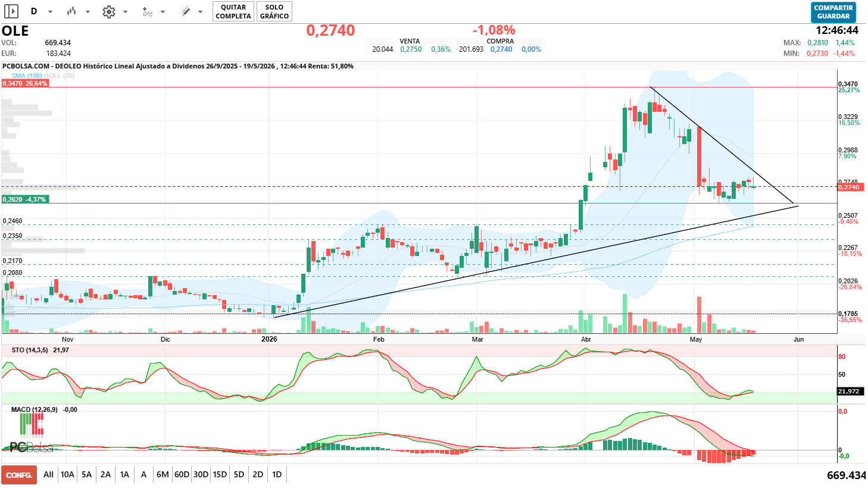This screenshot has width=868, height=488.
Task: Click the 0,2080 dashed level label
Action: (x=13, y=273)
